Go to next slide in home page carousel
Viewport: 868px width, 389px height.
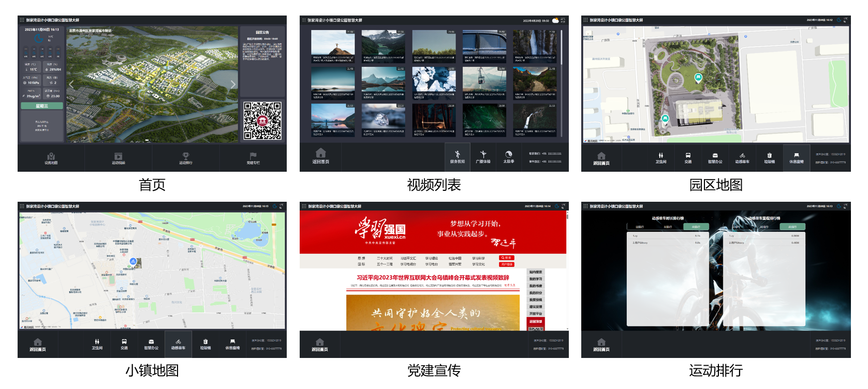(233, 84)
